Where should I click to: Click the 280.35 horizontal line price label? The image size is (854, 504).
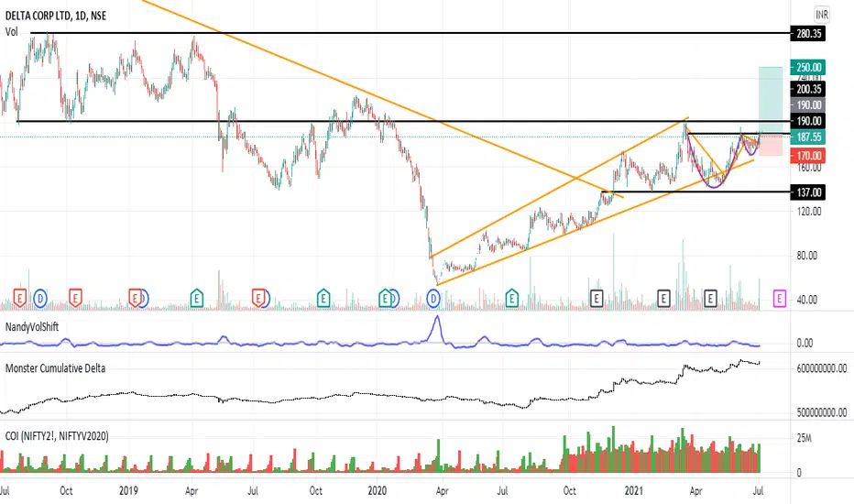pyautogui.click(x=808, y=34)
